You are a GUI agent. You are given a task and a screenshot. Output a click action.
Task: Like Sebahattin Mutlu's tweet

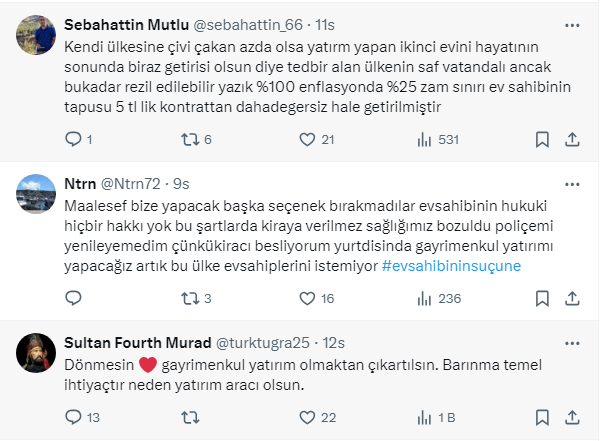click(x=302, y=139)
